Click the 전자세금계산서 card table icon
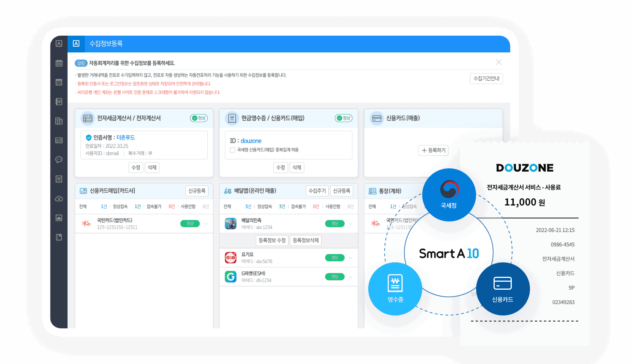 pyautogui.click(x=88, y=118)
